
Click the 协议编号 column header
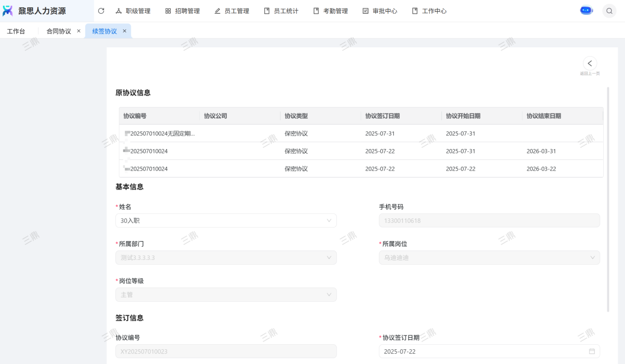tap(135, 116)
